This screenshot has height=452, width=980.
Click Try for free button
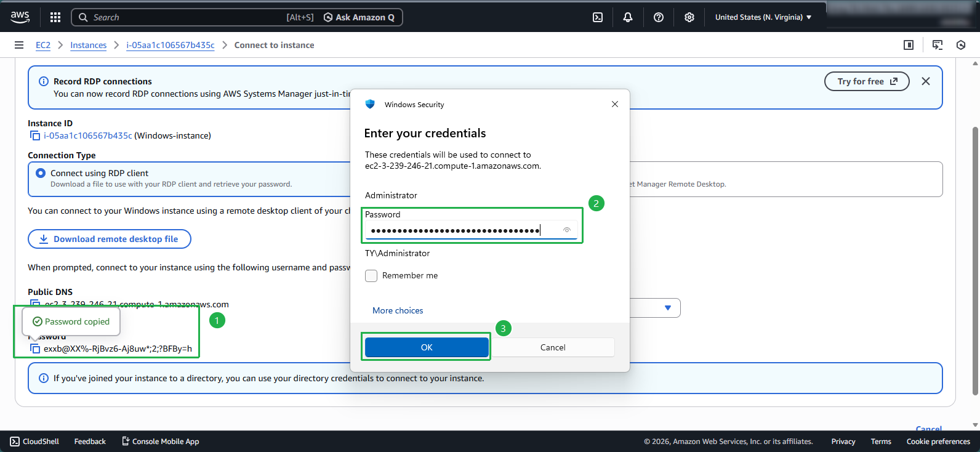coord(867,81)
